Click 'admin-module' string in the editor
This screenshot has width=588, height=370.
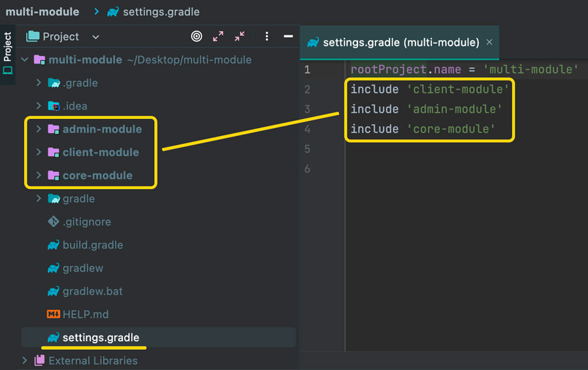click(454, 109)
